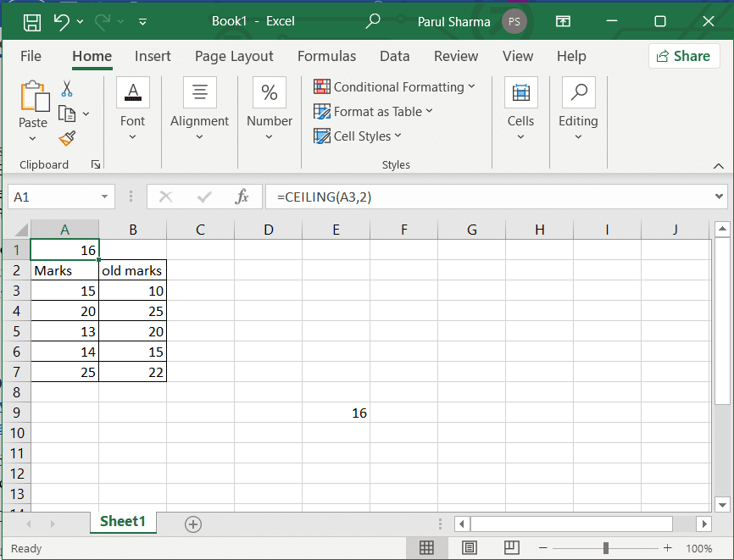
Task: Open Format as Table gallery
Action: pyautogui.click(x=373, y=112)
